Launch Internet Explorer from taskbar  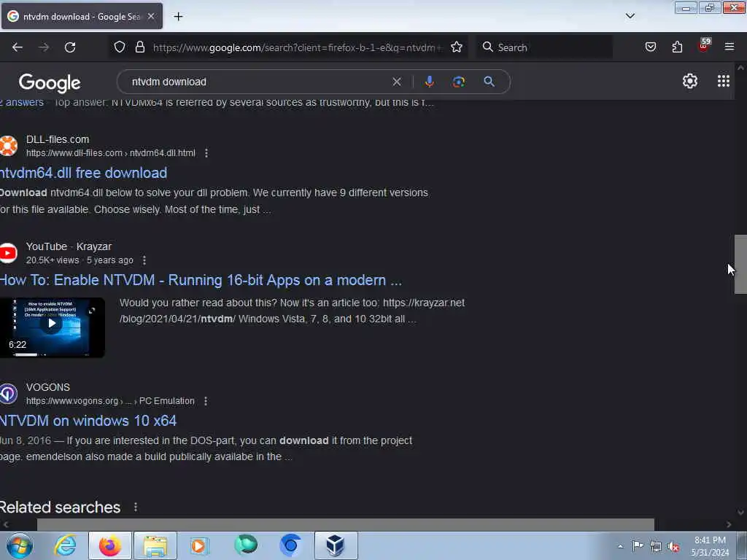[65, 545]
